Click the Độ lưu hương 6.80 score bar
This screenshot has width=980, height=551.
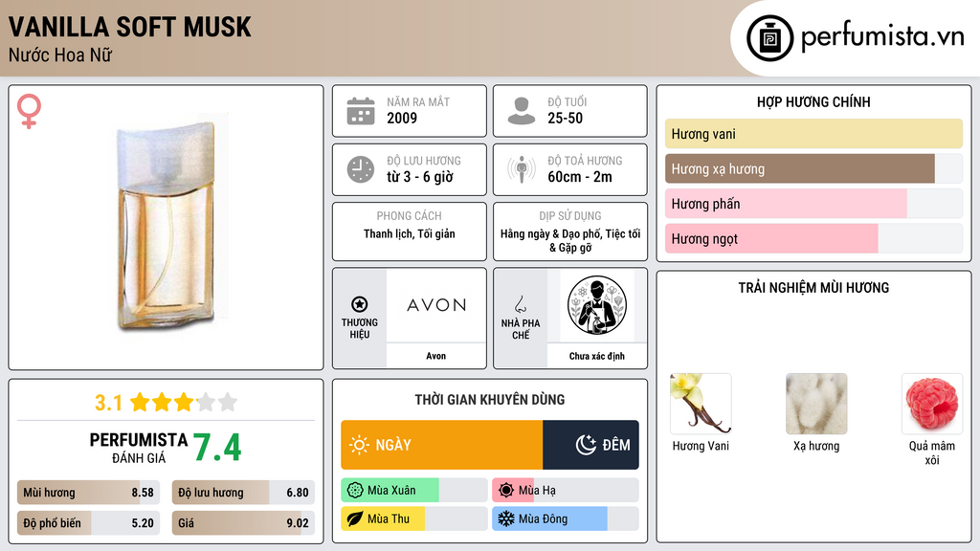(x=243, y=493)
